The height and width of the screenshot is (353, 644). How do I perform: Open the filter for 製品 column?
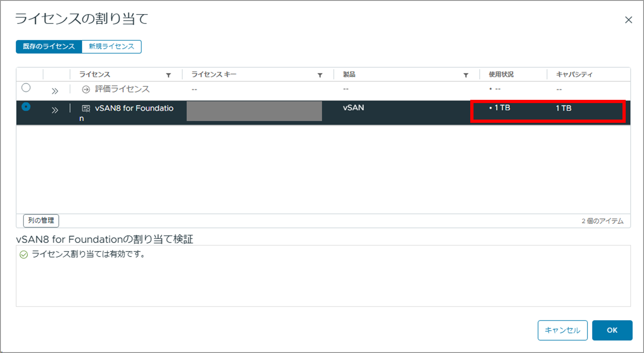tap(466, 75)
